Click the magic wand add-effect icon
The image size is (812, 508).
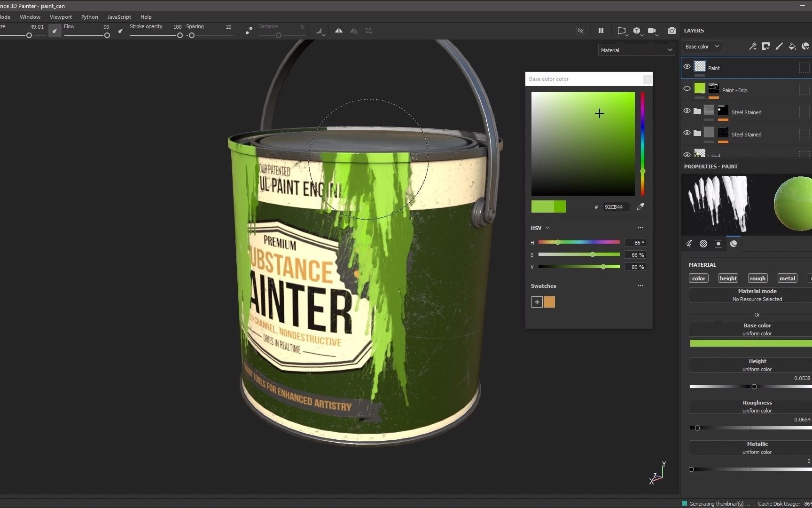[752, 46]
